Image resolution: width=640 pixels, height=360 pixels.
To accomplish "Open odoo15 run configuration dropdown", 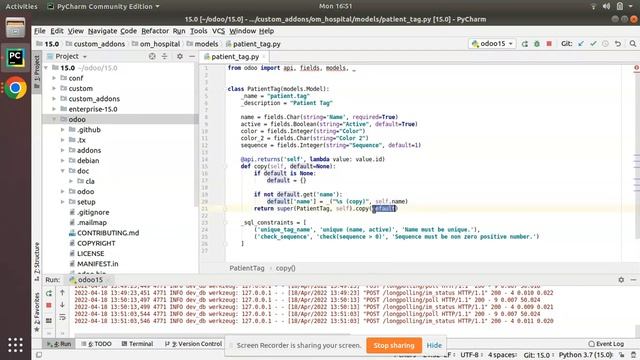I will click(x=492, y=44).
